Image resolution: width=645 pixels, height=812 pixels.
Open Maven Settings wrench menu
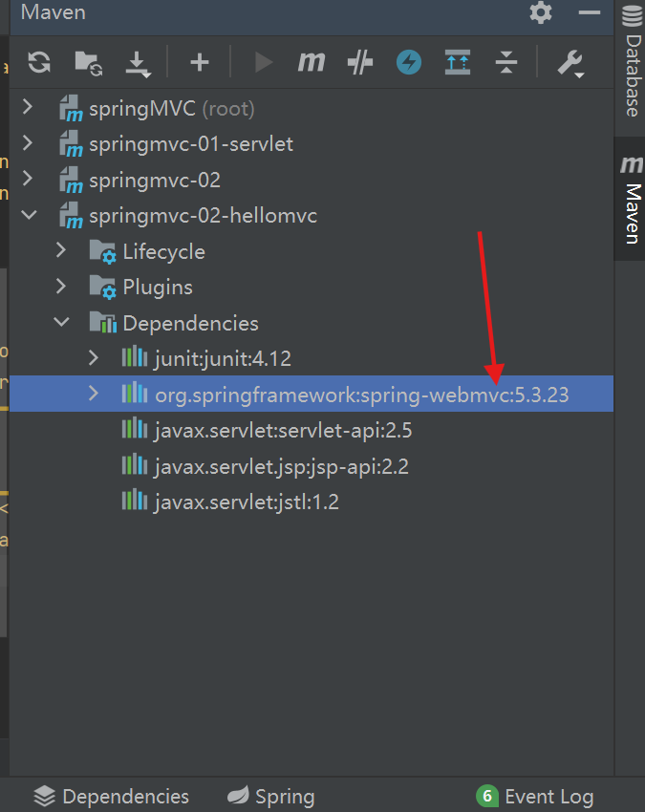point(570,64)
